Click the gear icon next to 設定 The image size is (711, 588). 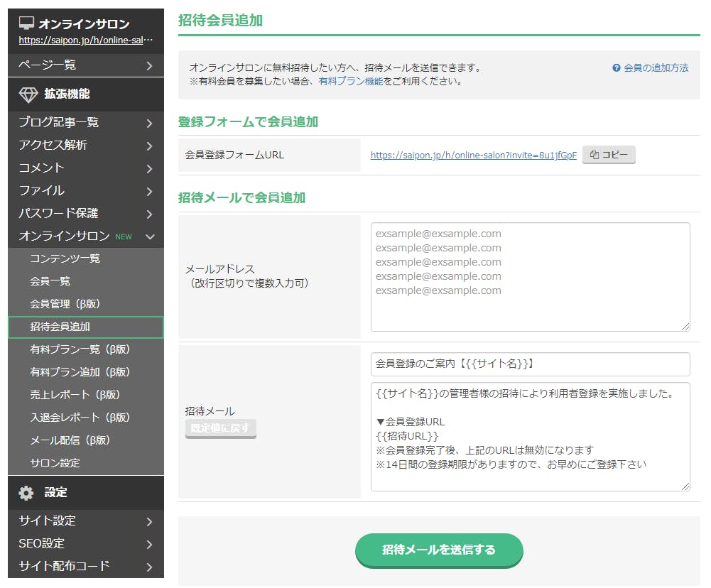coord(26,493)
